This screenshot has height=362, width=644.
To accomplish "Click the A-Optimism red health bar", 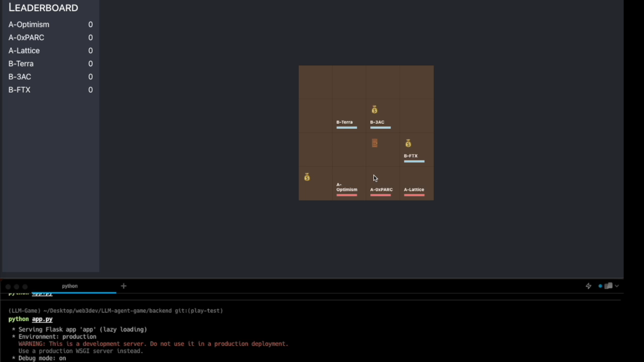I will tap(347, 195).
